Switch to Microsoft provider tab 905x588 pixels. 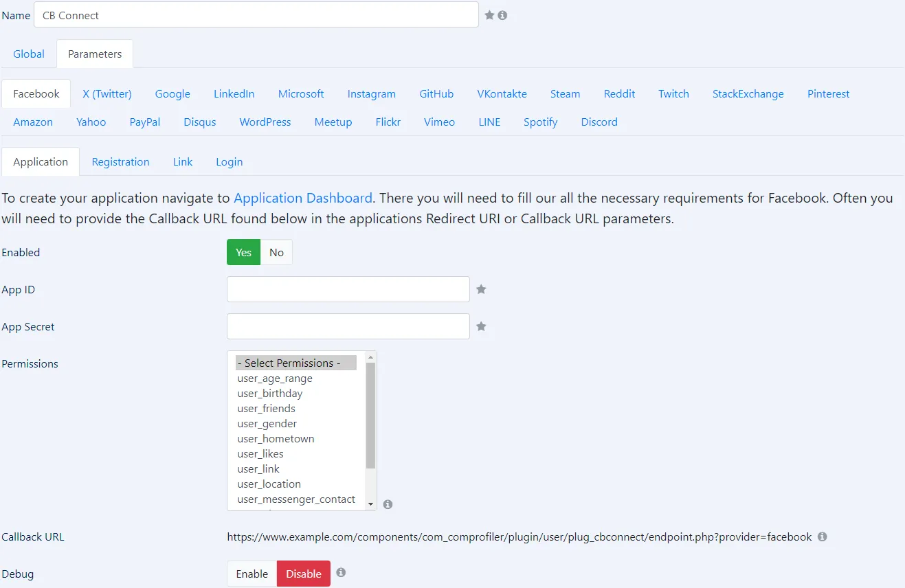(301, 93)
